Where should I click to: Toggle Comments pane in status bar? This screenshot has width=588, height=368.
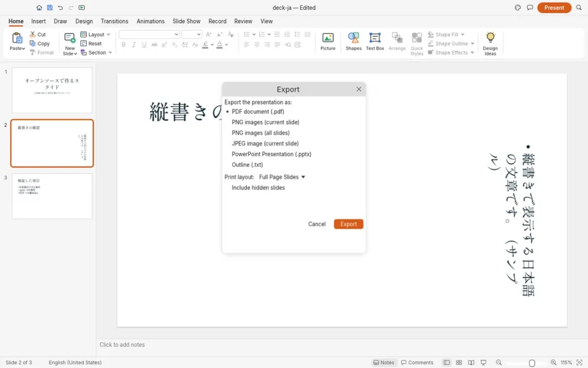coord(417,362)
